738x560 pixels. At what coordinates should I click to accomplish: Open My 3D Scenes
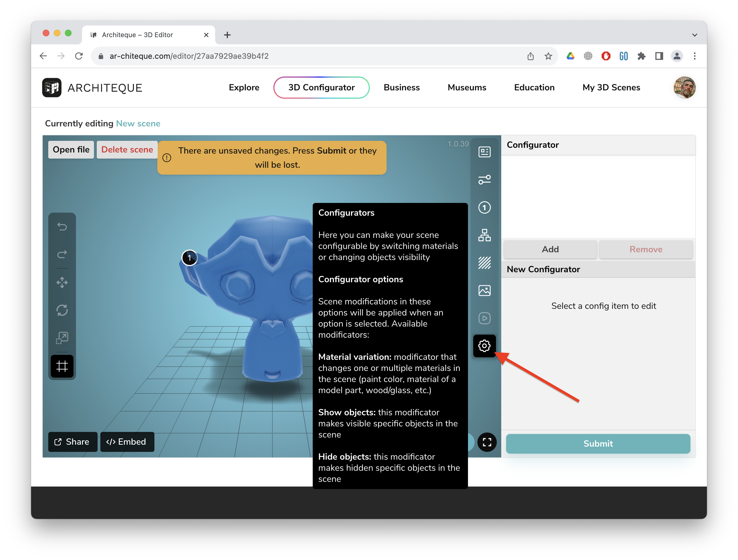(x=611, y=88)
